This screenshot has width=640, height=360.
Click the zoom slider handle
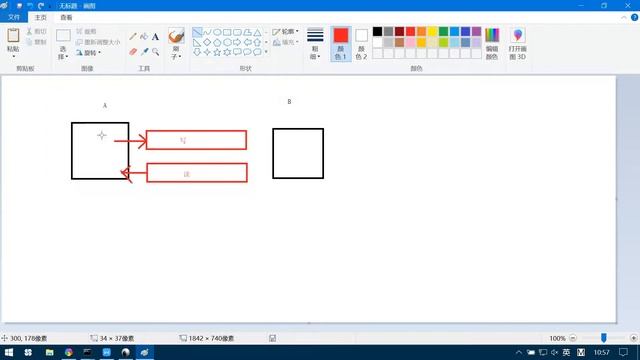[x=604, y=338]
